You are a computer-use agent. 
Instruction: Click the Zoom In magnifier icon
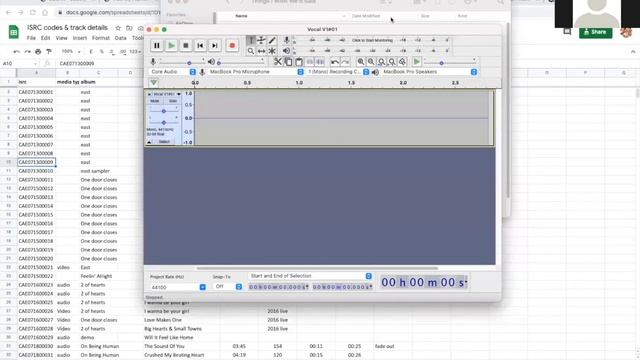(x=361, y=62)
